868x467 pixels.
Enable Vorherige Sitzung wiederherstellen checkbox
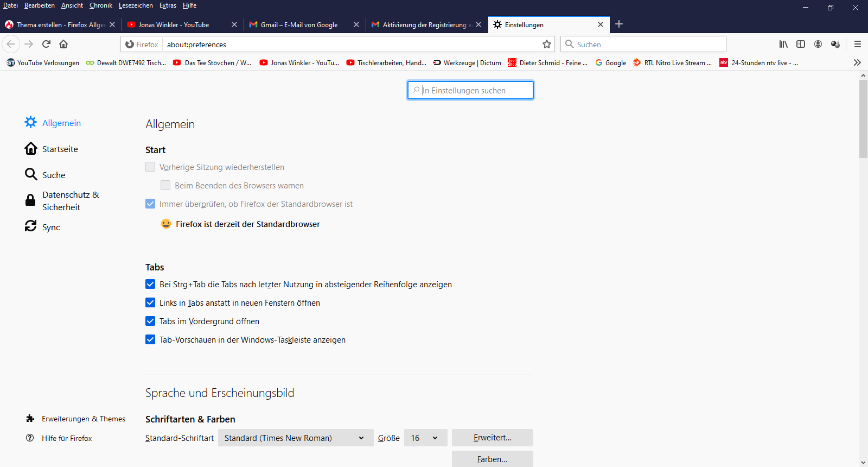pyautogui.click(x=150, y=167)
